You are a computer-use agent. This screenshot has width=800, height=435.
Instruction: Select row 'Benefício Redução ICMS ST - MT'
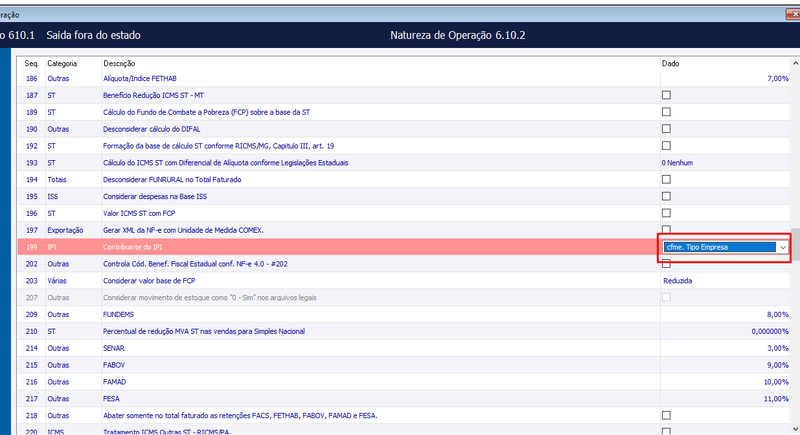click(x=403, y=95)
